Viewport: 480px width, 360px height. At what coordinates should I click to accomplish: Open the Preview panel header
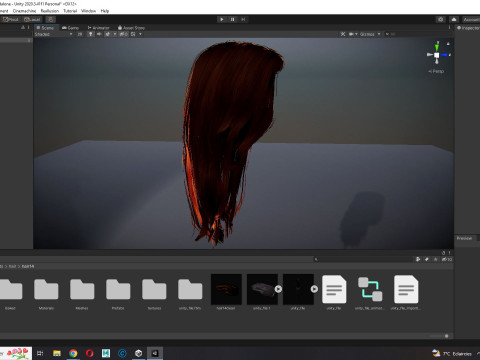tap(464, 238)
